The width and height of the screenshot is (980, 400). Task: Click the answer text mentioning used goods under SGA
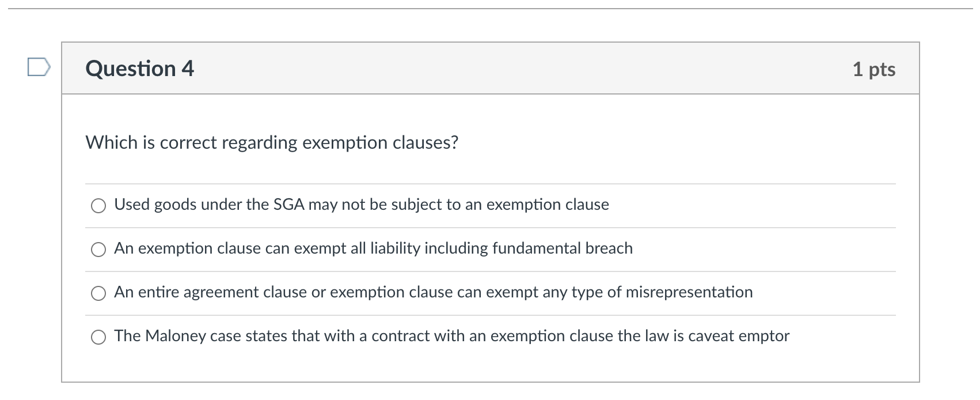[x=362, y=205]
